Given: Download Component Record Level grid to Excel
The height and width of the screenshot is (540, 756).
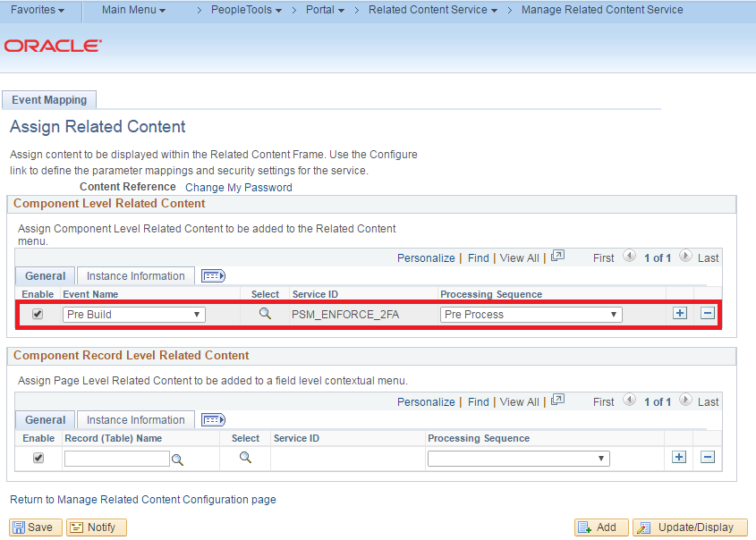Looking at the screenshot, I should pyautogui.click(x=557, y=401).
